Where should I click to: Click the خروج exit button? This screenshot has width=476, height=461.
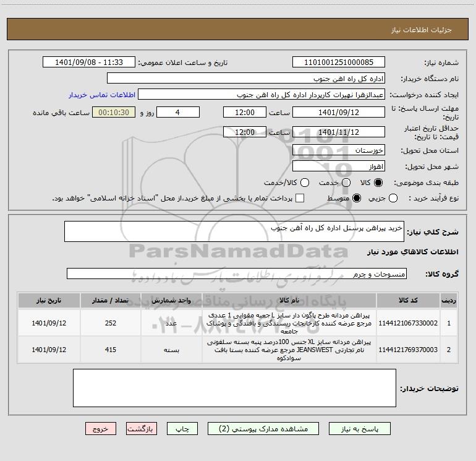coord(101,428)
